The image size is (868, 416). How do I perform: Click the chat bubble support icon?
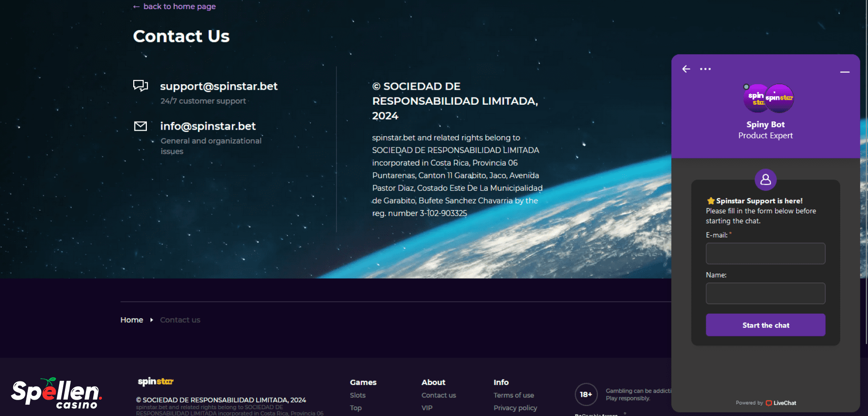pos(140,86)
